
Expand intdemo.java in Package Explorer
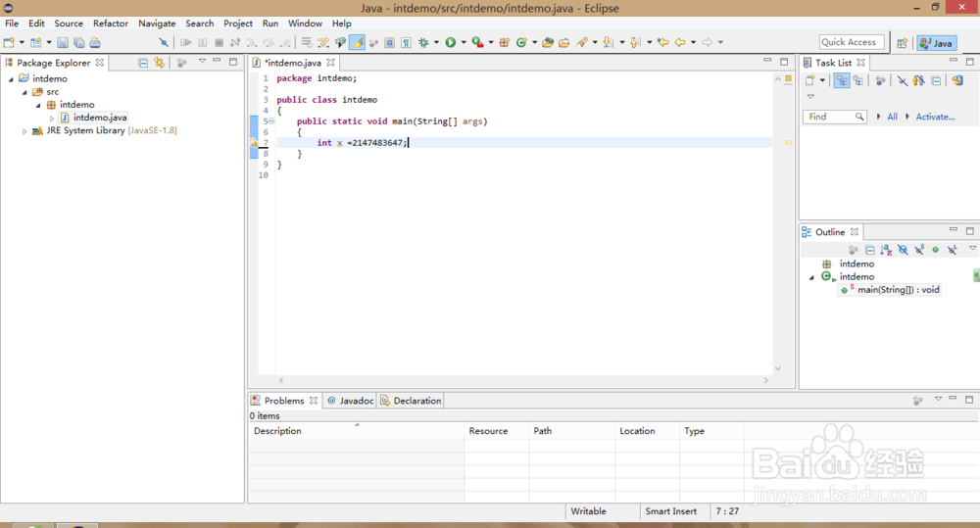(52, 119)
